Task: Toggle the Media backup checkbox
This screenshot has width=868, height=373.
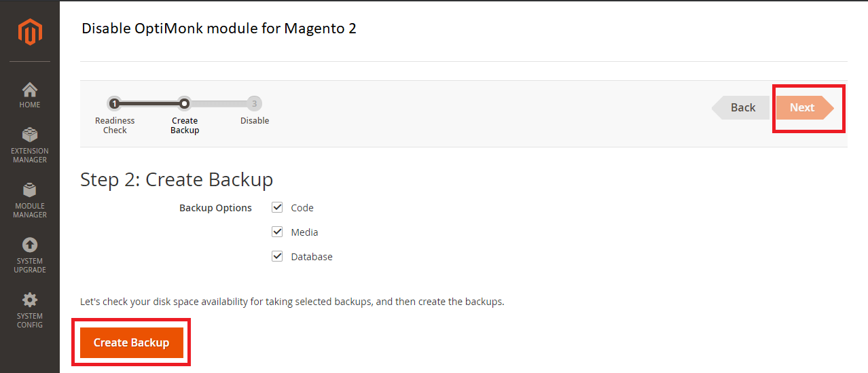Action: (x=277, y=232)
